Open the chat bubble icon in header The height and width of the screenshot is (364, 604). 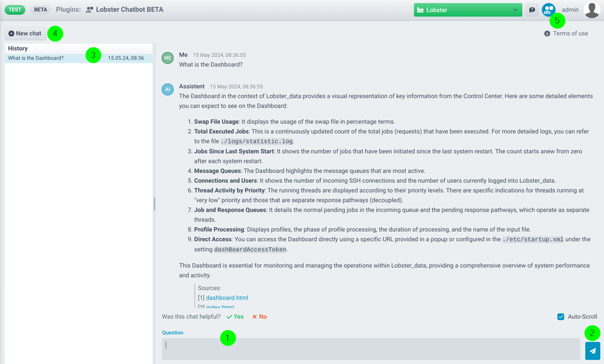pos(532,10)
